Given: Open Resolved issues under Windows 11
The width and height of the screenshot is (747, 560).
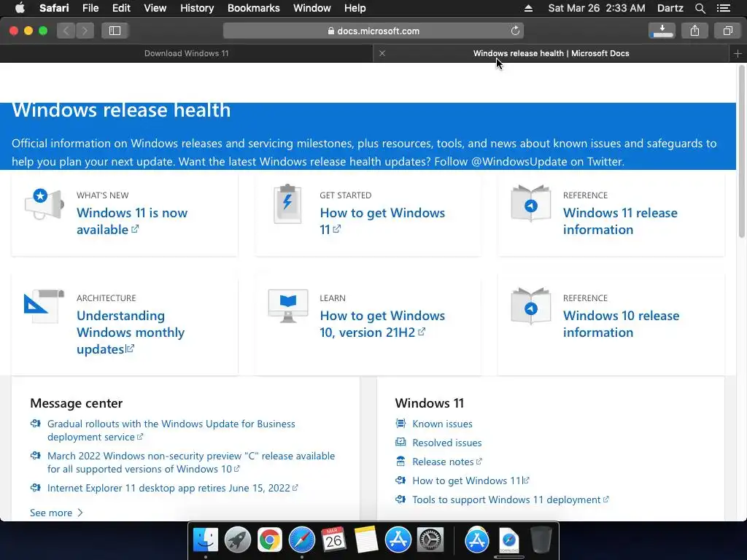Looking at the screenshot, I should [447, 443].
